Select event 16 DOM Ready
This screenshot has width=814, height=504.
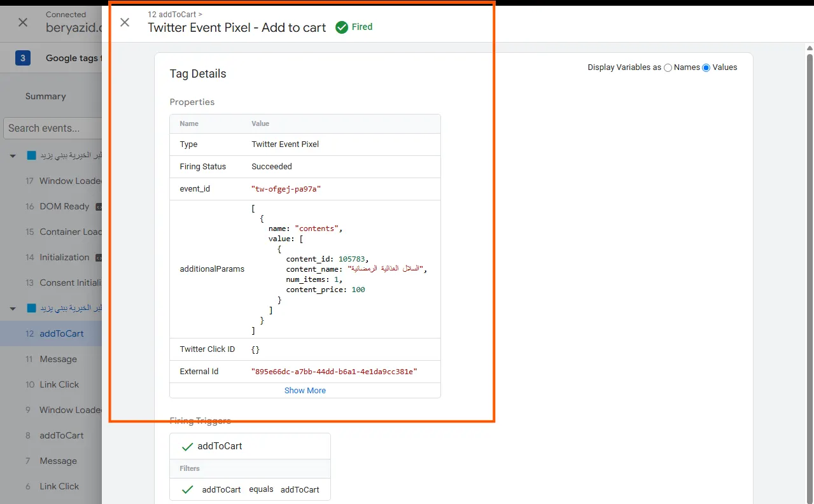(51, 206)
